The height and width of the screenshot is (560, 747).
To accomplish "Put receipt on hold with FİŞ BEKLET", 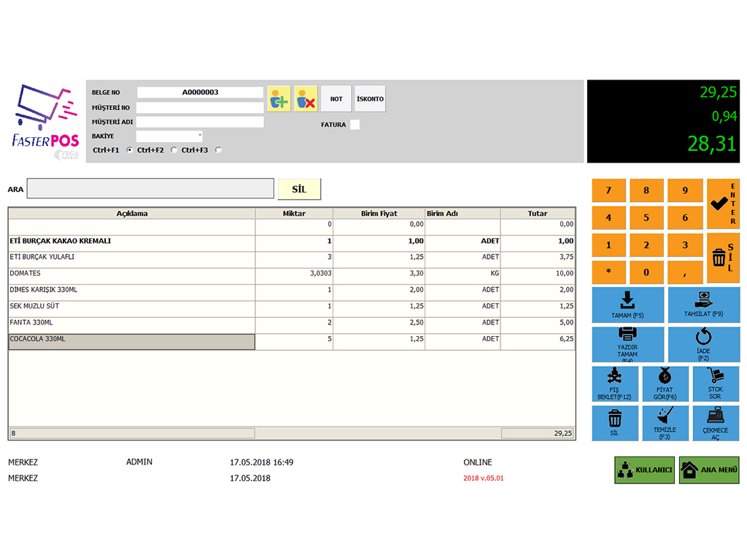I will pos(615,384).
